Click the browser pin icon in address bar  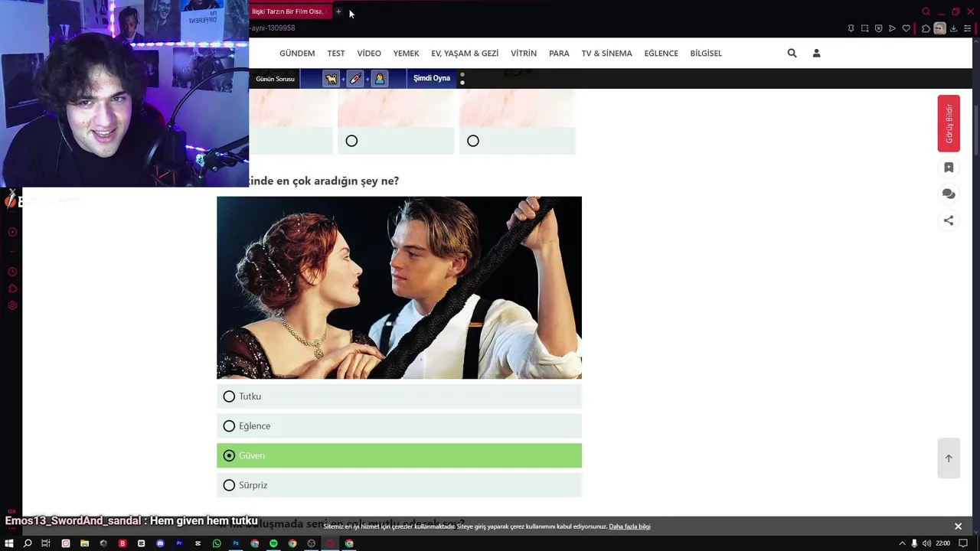[851, 28]
